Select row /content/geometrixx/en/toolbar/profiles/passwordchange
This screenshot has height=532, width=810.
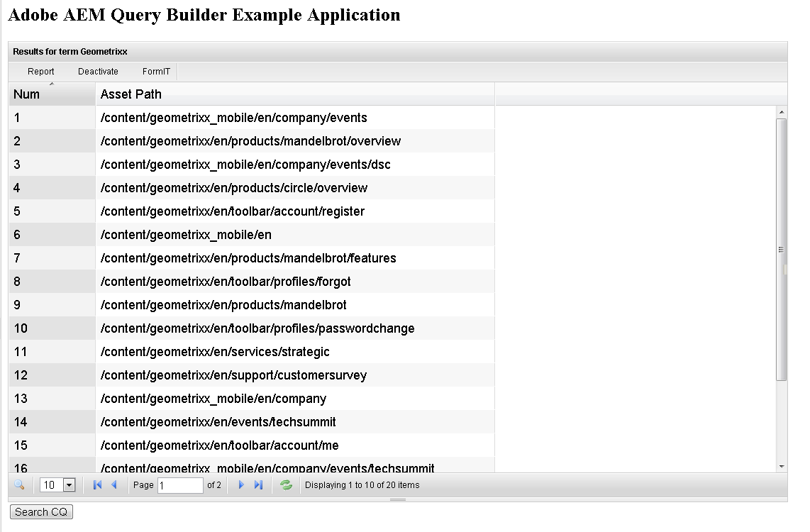[252, 328]
